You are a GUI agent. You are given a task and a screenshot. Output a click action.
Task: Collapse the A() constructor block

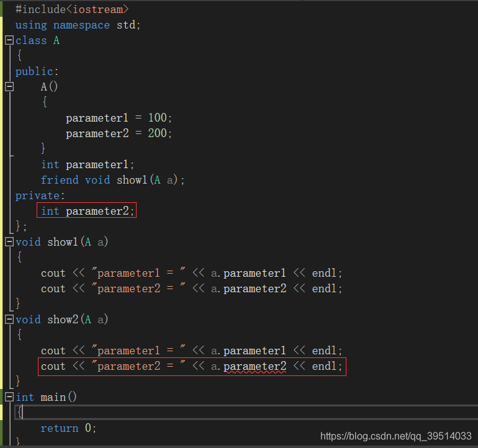(9, 86)
